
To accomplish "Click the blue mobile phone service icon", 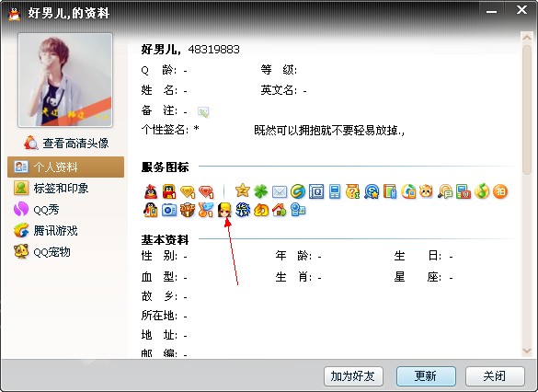I will pos(335,191).
